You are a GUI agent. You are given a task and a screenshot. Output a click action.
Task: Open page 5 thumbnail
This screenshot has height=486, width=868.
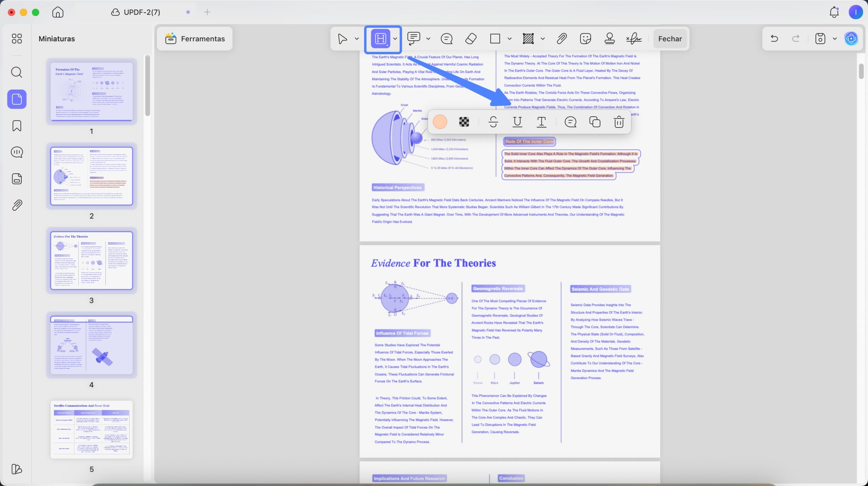[92, 429]
